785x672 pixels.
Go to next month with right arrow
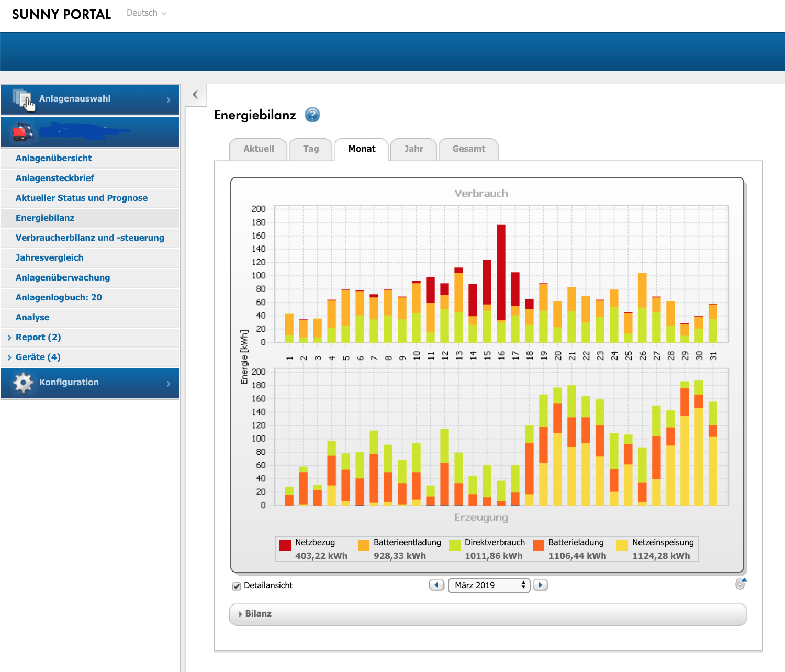pyautogui.click(x=540, y=585)
